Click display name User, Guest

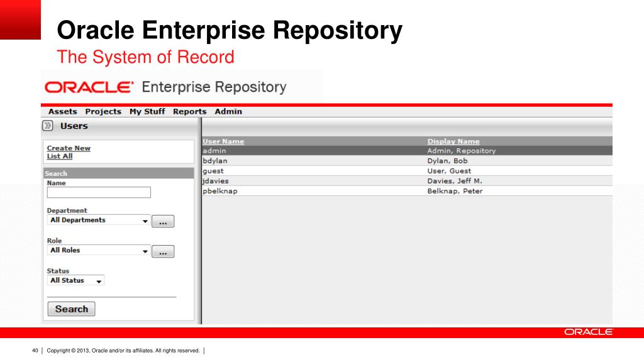449,171
